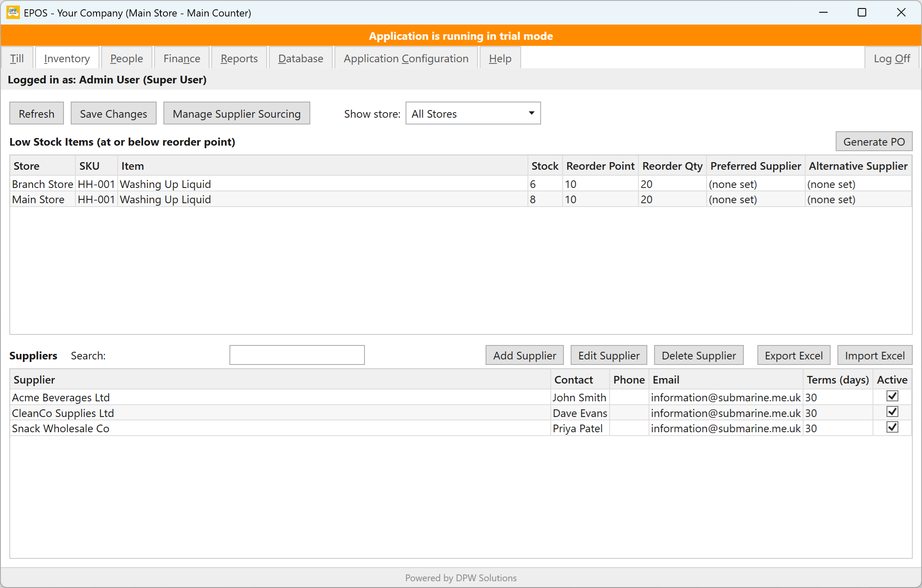Toggle Active checkbox for CleanCo Supplies Ltd
The width and height of the screenshot is (922, 588).
coord(892,411)
